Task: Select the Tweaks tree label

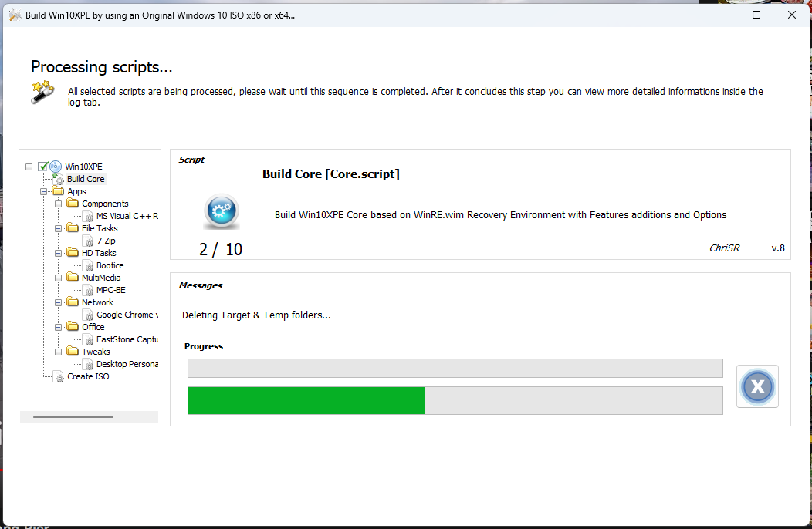Action: coord(96,352)
